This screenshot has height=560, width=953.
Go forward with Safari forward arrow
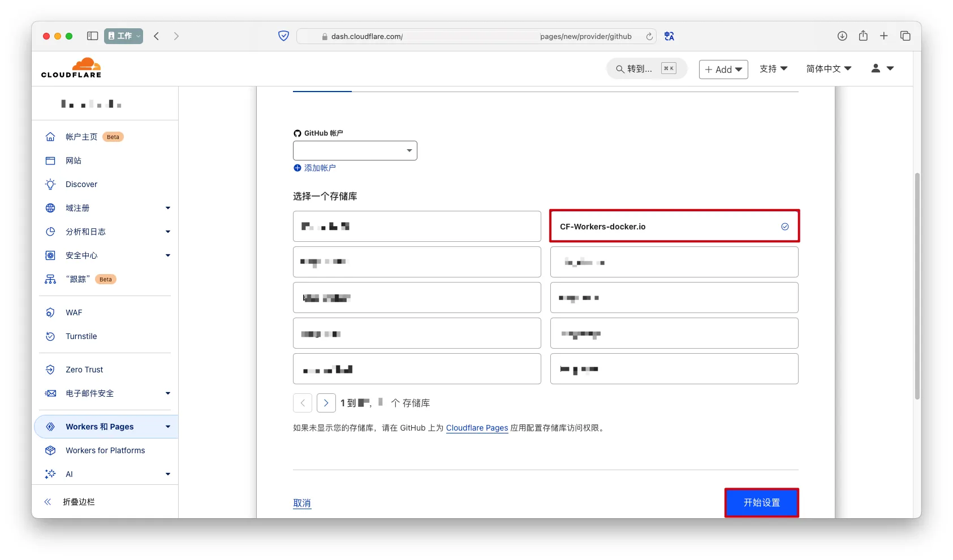pos(176,36)
